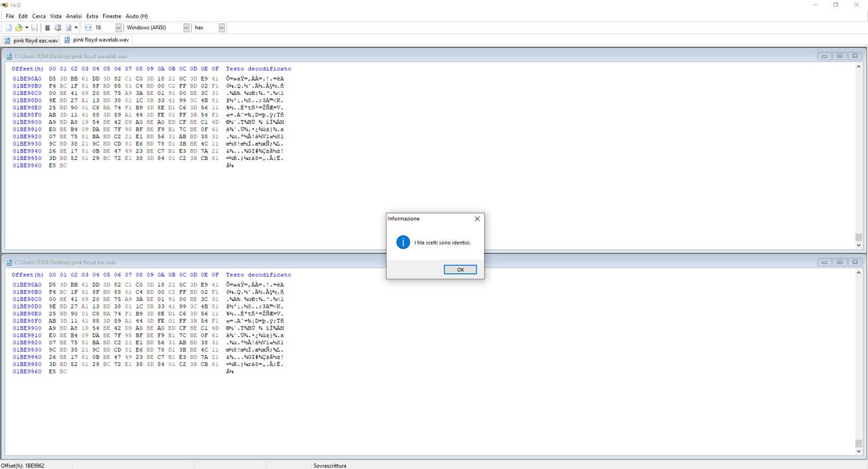
Task: Click the wavelab.wav child window document icon
Action: tap(9, 56)
